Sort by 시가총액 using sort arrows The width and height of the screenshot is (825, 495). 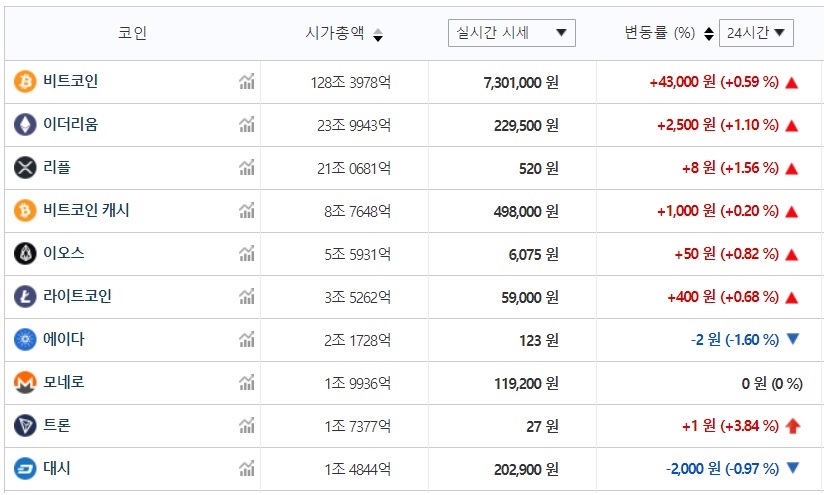click(377, 34)
